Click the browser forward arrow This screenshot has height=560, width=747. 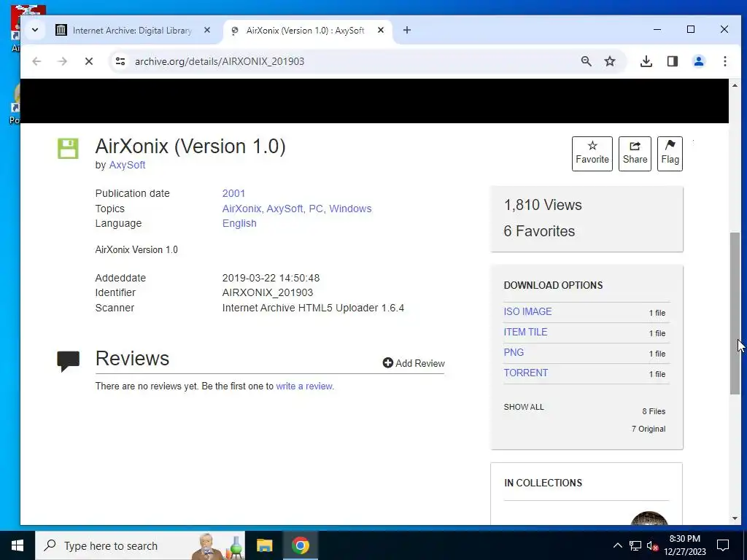pyautogui.click(x=63, y=61)
